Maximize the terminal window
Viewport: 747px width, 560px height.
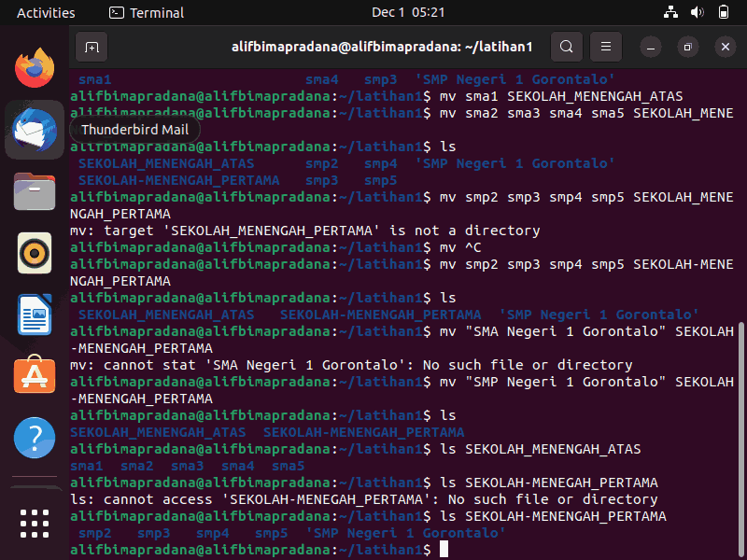click(688, 48)
